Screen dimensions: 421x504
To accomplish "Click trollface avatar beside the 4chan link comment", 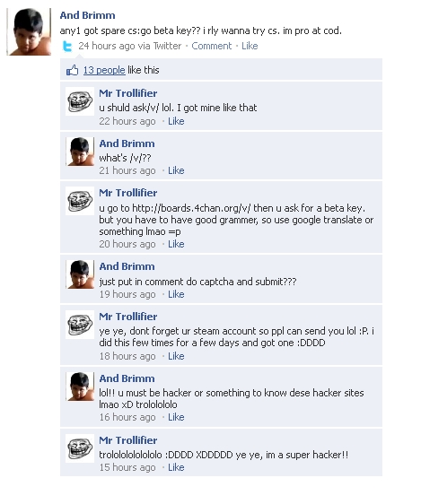I will [x=80, y=201].
